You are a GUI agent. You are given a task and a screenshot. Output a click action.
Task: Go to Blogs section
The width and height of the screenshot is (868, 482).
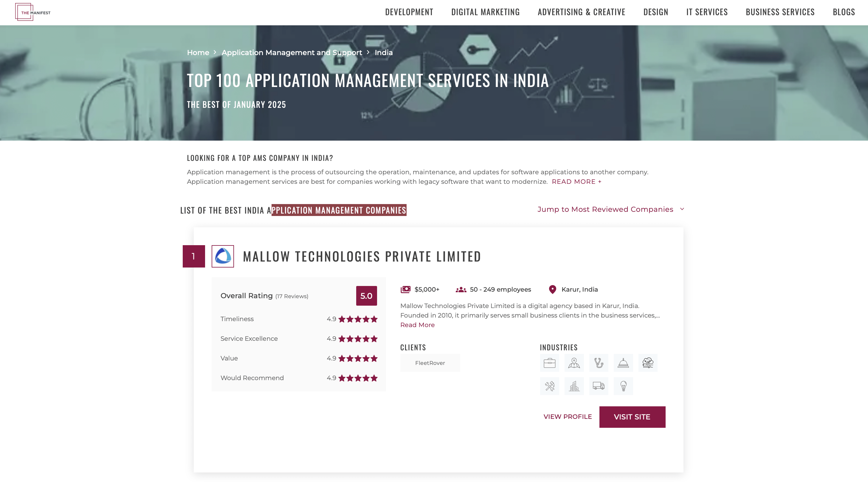click(x=844, y=12)
